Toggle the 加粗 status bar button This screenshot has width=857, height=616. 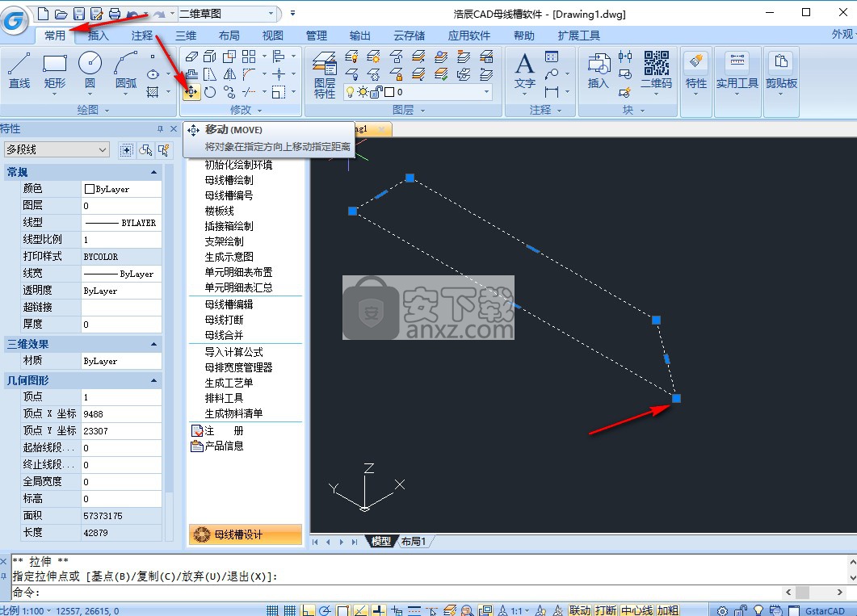667,610
